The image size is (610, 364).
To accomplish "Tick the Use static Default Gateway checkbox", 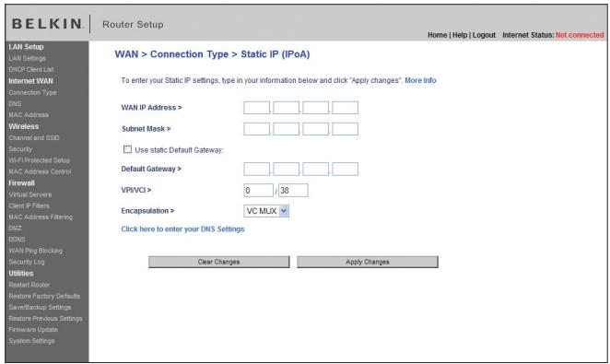I will pos(127,149).
